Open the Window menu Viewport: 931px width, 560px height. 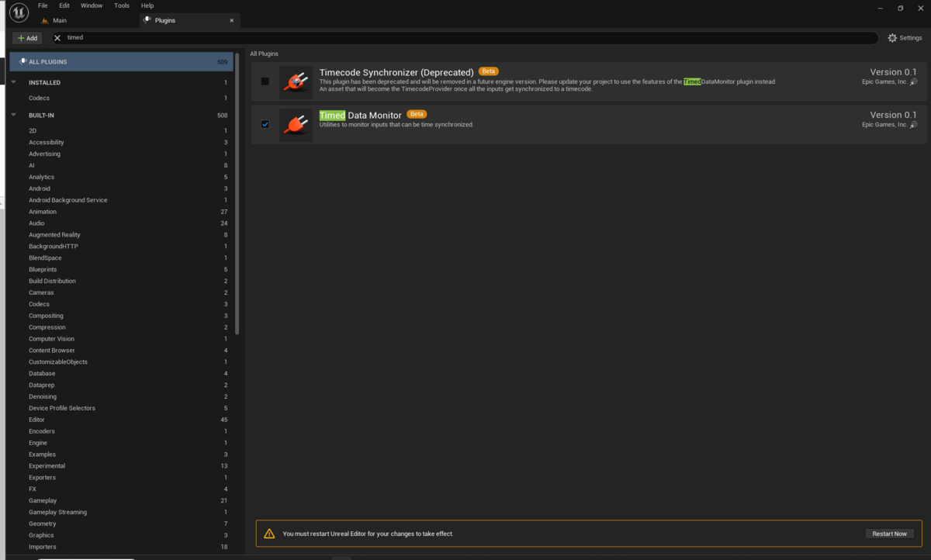click(x=92, y=5)
